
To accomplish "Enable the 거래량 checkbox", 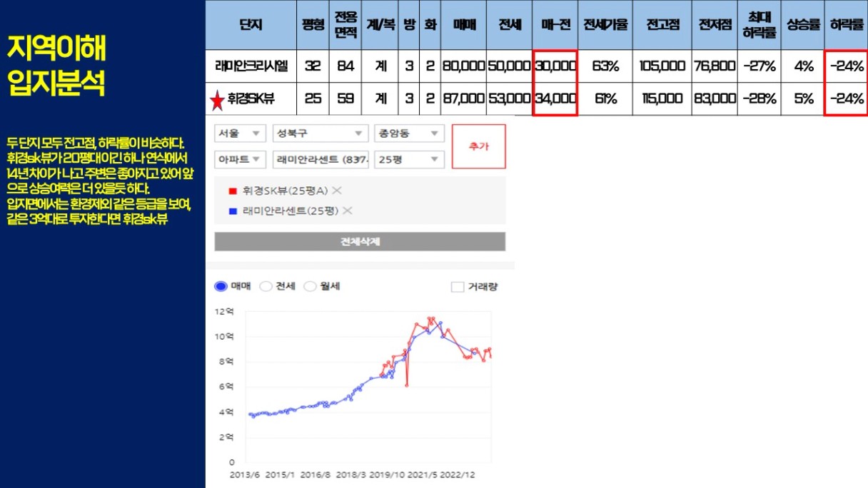I will click(458, 287).
